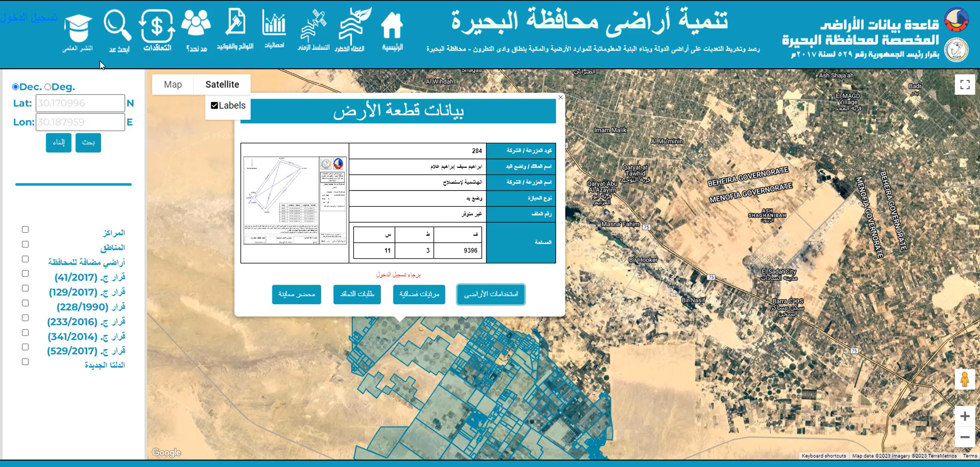The image size is (980, 467).
Task: Check the قرار ج. (41/2017) layer checkbox
Action: 25,273
